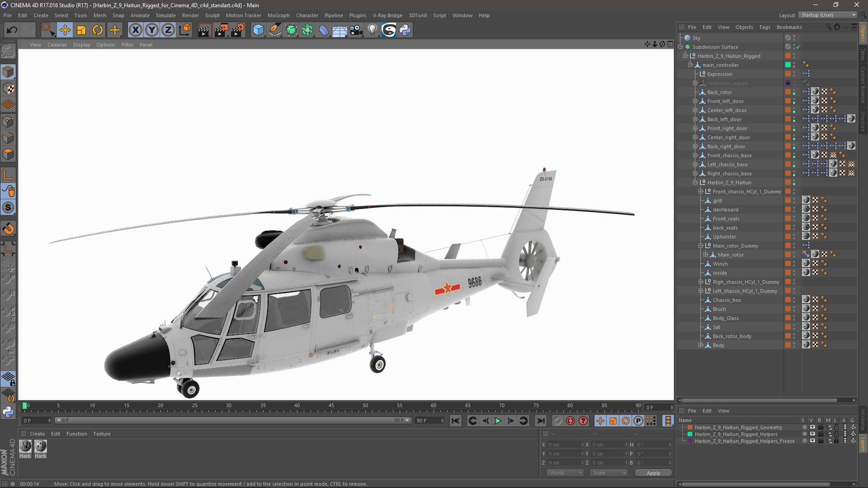The height and width of the screenshot is (488, 868).
Task: Open the Scale mode dropdown
Action: [609, 473]
